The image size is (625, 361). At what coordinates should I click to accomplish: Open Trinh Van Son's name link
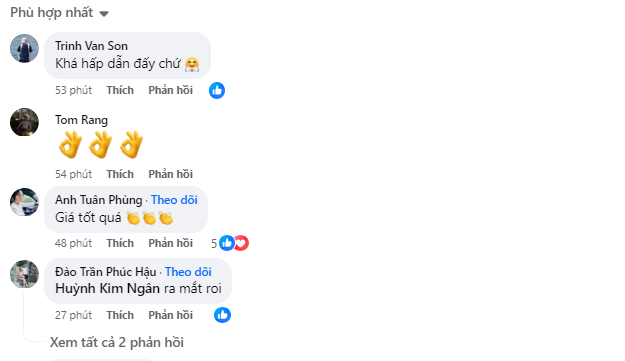(x=91, y=46)
